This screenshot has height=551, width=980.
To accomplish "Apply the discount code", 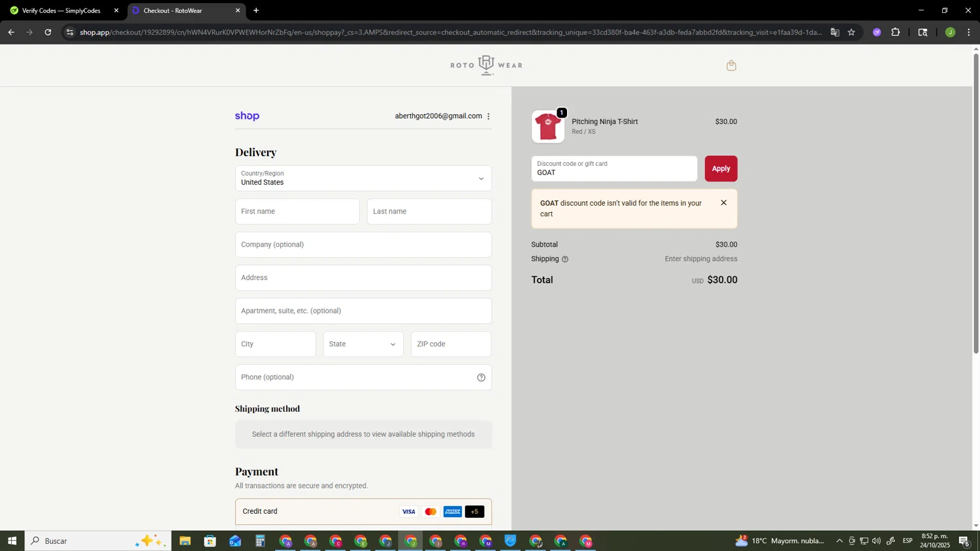I will [721, 168].
